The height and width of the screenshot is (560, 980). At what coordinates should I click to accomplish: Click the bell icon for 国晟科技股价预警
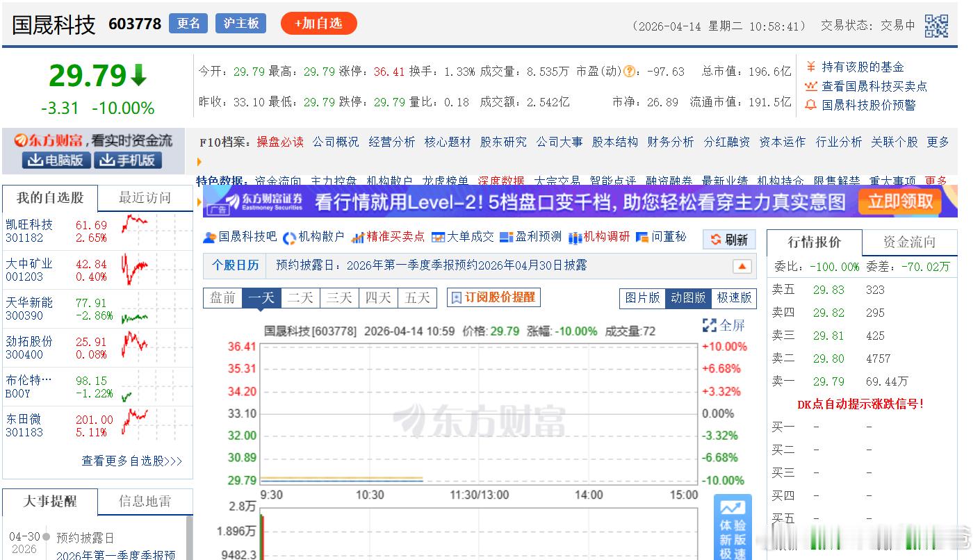810,105
